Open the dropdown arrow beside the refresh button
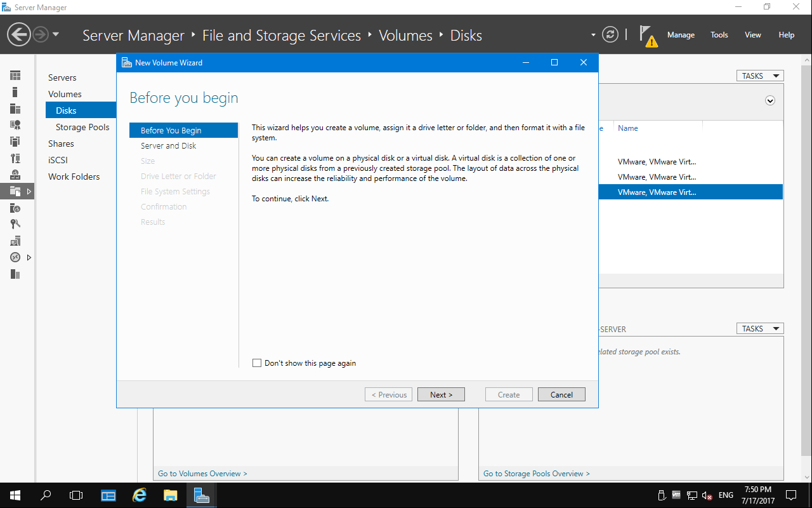The height and width of the screenshot is (508, 812). tap(593, 35)
